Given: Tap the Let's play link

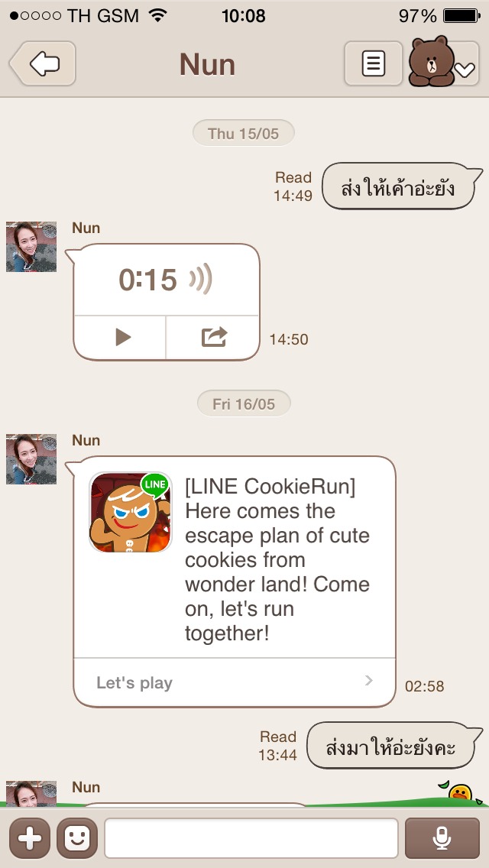Looking at the screenshot, I should (134, 682).
